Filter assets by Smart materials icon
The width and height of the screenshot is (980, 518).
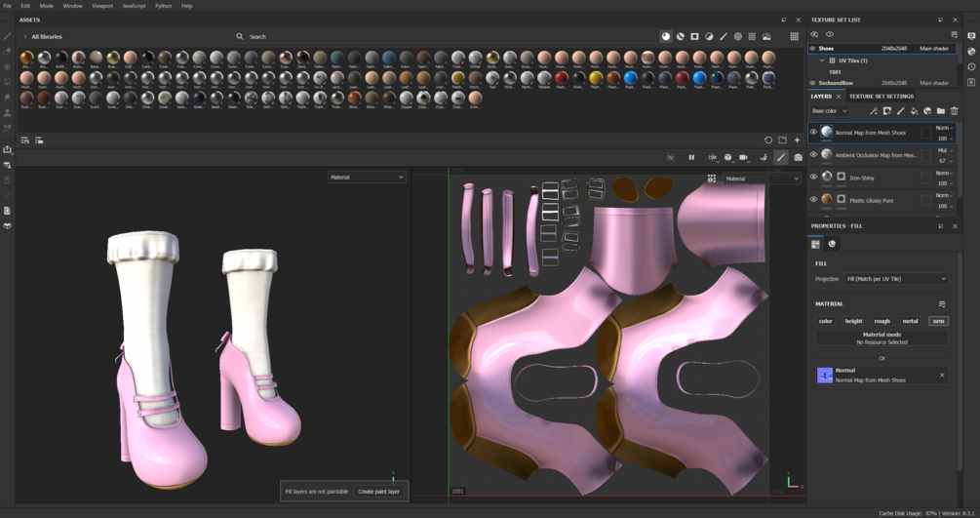(x=680, y=36)
